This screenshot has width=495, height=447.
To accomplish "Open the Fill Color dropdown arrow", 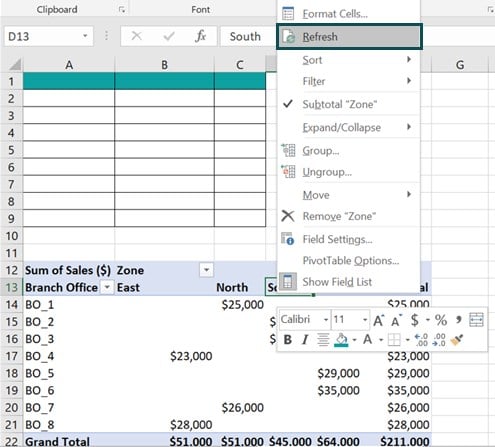I will tap(354, 340).
